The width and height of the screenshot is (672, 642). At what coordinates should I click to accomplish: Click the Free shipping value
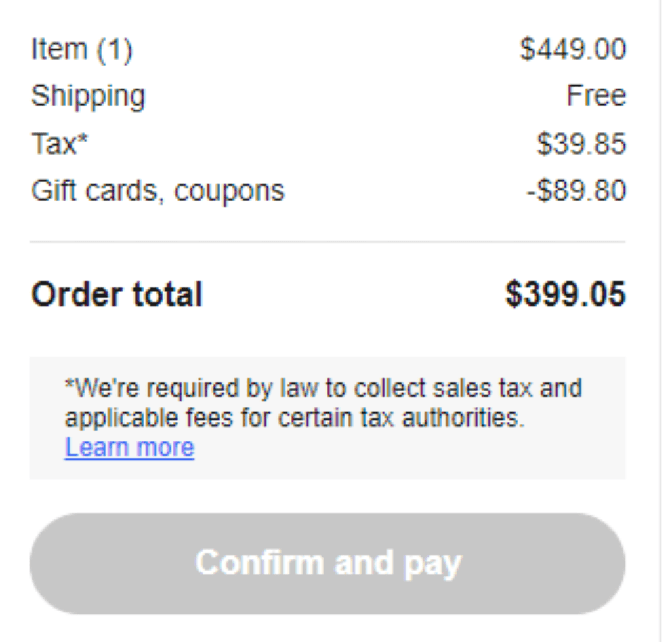596,95
